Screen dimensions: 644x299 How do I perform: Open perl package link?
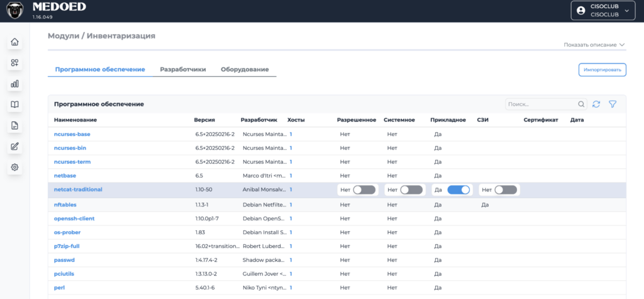[59, 288]
